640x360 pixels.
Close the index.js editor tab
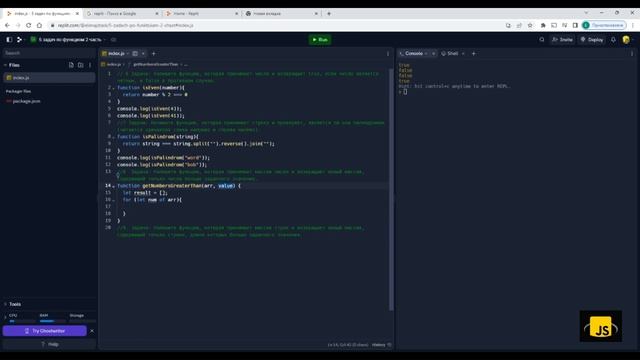143,53
